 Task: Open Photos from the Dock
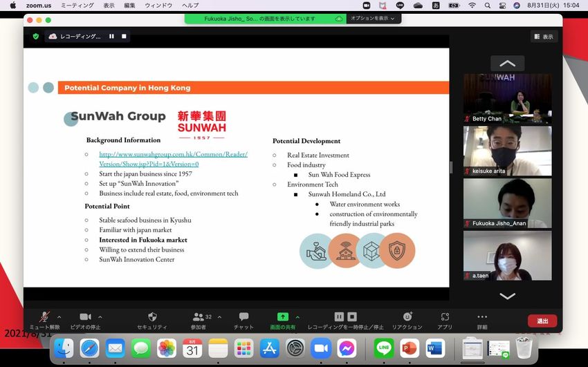(167, 348)
